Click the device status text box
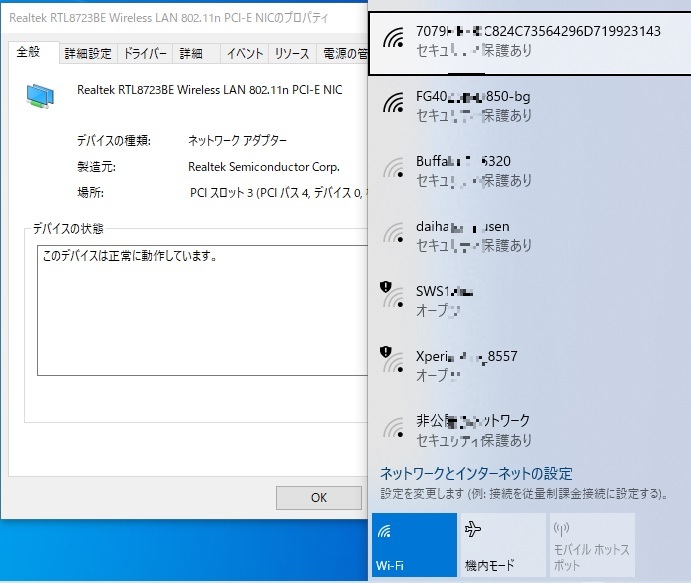The width and height of the screenshot is (691, 583). [x=202, y=310]
